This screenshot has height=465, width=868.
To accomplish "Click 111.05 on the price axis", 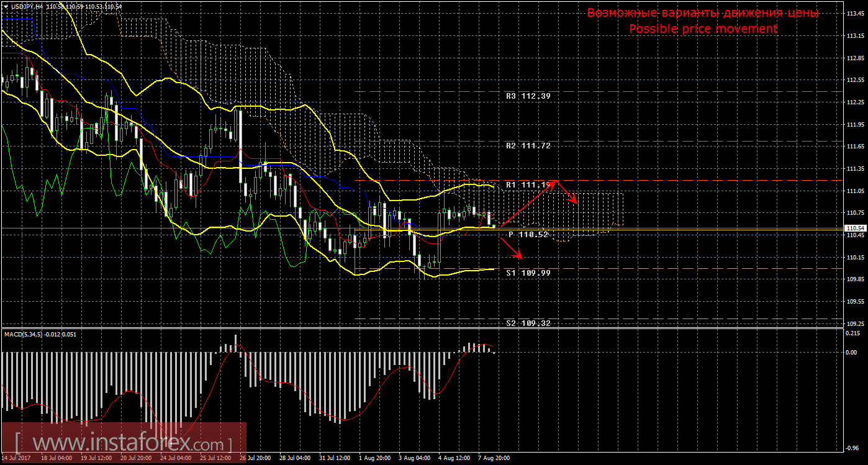I will tap(855, 191).
